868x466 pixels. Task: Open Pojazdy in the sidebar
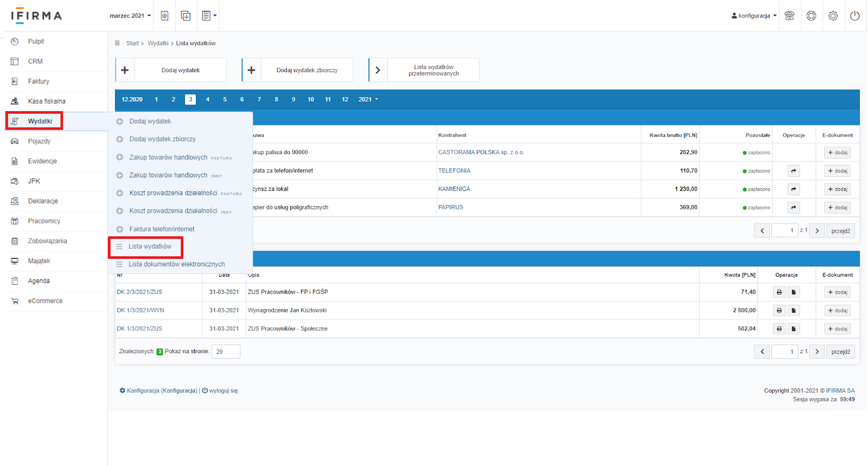coord(39,141)
